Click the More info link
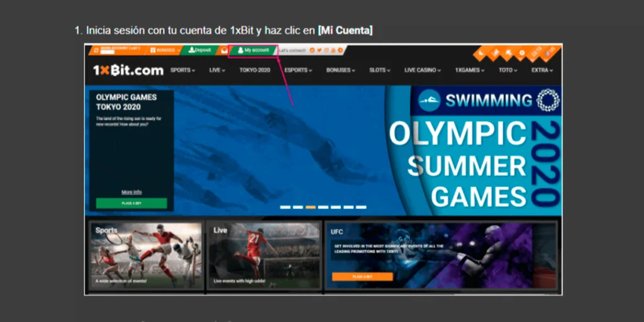The width and height of the screenshot is (644, 322). point(131,192)
